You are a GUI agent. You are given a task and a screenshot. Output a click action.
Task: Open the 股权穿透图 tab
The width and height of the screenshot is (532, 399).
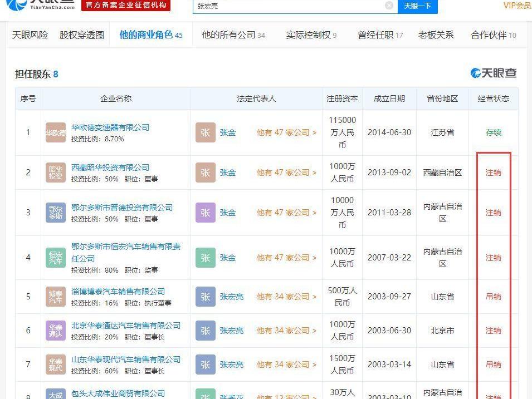click(81, 35)
